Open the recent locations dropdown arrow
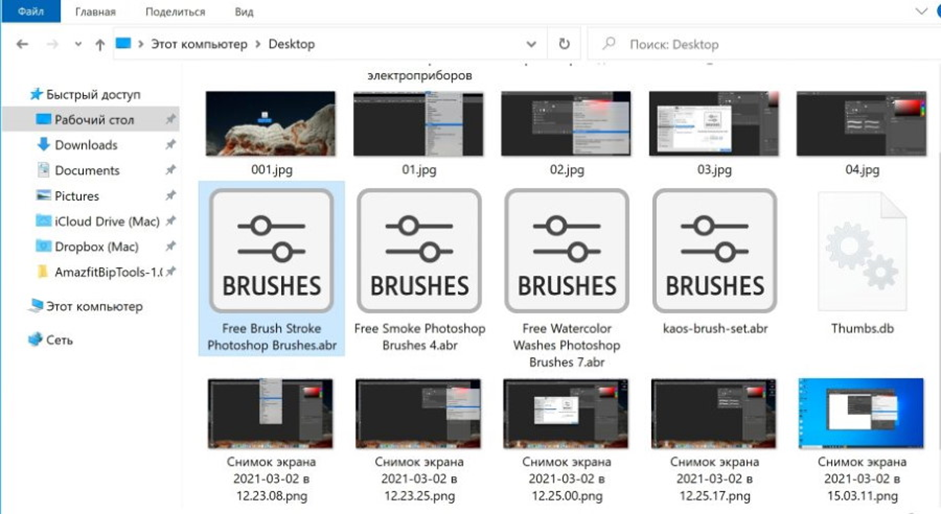The image size is (941, 514). pos(78,44)
